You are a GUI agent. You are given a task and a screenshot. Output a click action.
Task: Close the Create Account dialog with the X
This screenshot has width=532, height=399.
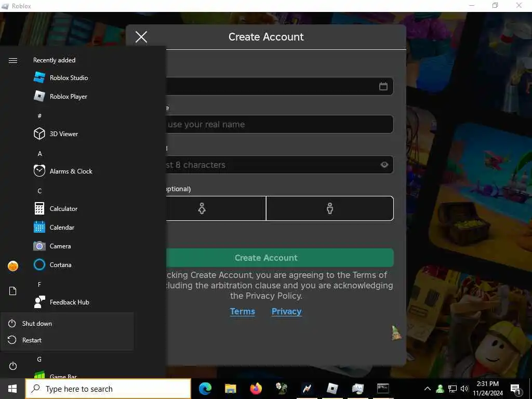(x=141, y=37)
